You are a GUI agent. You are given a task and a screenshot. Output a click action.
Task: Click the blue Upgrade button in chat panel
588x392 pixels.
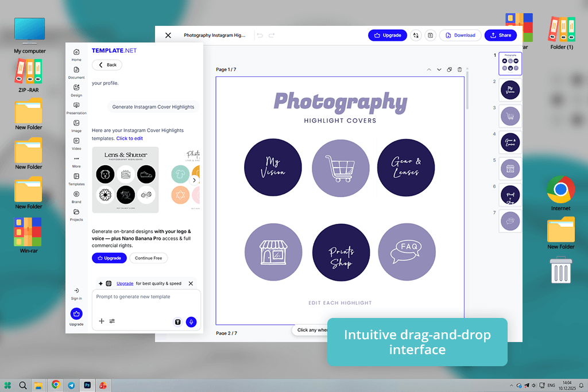point(109,258)
